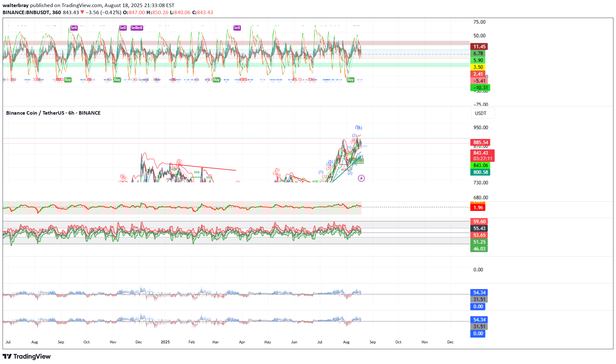This screenshot has height=364, width=616.
Task: Click the 730.00 price axis value
Action: 481,183
